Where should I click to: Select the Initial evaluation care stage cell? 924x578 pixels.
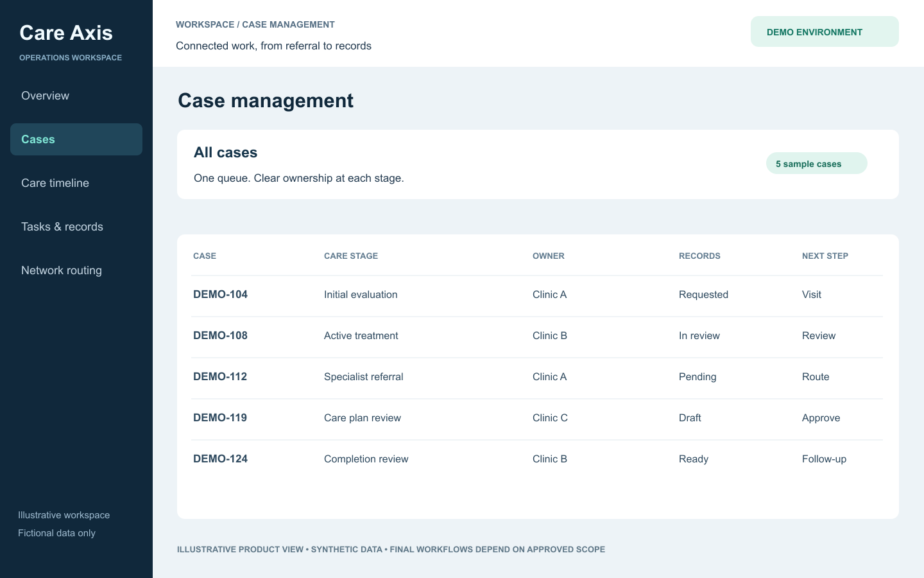point(361,294)
